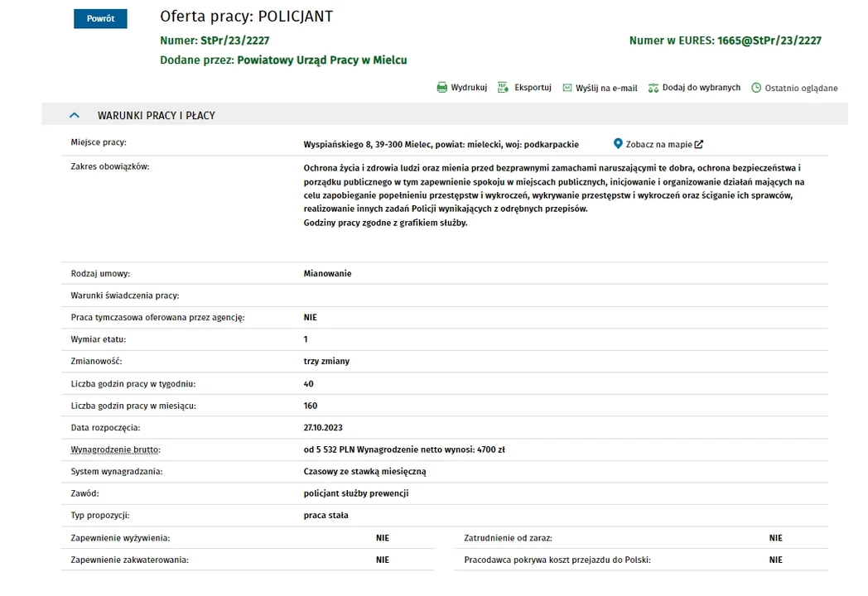
Task: Click the title Oferta pracy: POLICJANT
Action: coord(246,17)
